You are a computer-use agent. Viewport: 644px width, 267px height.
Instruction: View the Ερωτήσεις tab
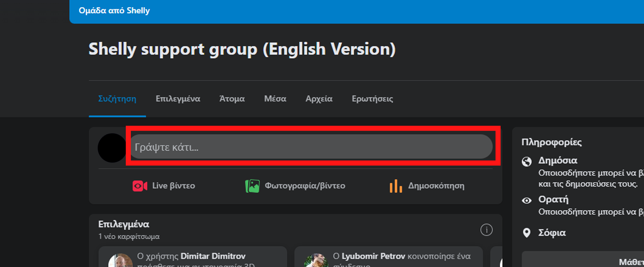point(372,99)
